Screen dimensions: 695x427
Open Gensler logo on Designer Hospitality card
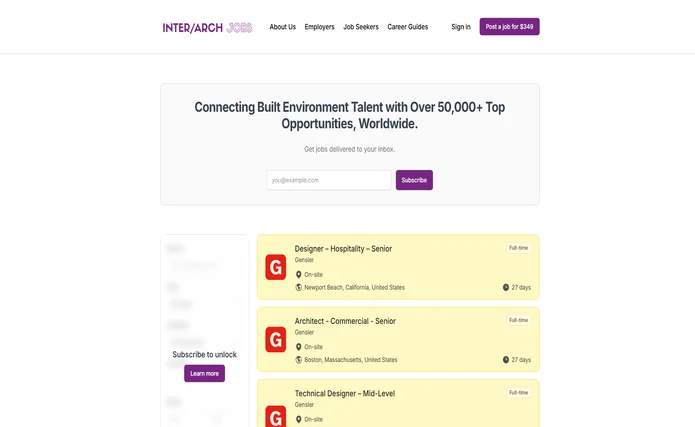click(275, 267)
